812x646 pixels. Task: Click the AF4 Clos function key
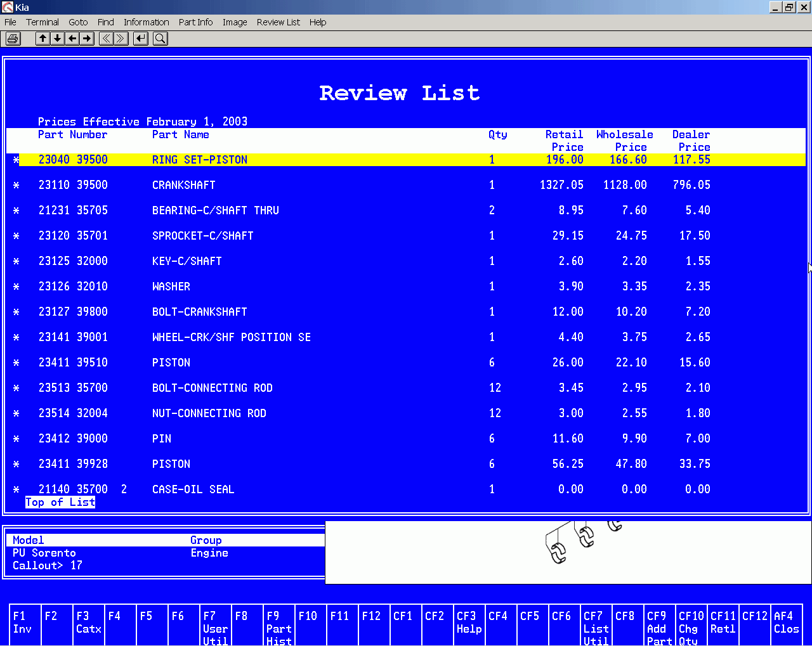click(x=787, y=625)
